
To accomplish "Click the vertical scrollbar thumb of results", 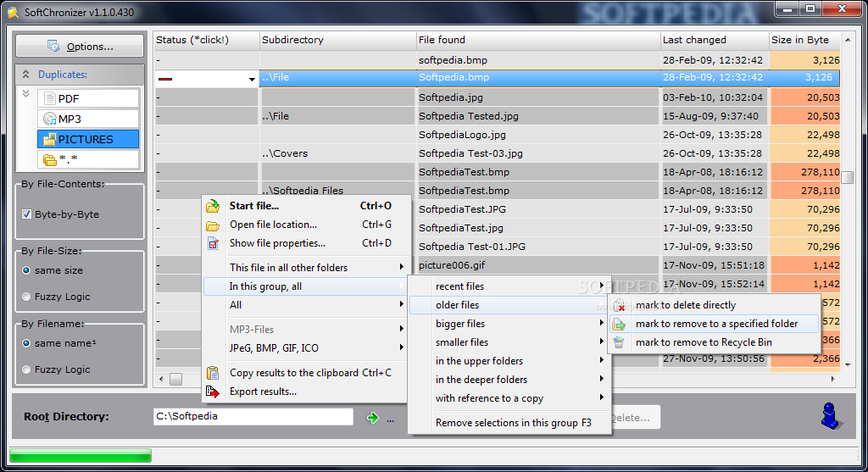I will (847, 178).
